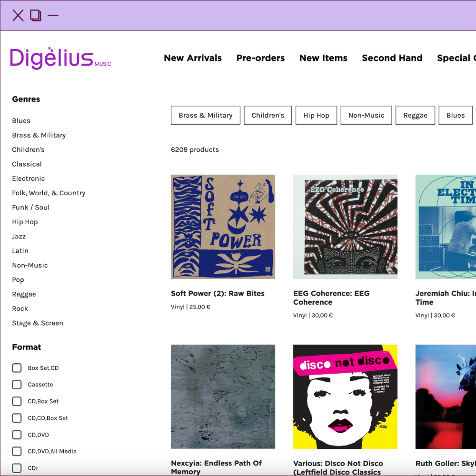The image size is (476, 476).
Task: Select Jazz from the genre list
Action: click(19, 237)
